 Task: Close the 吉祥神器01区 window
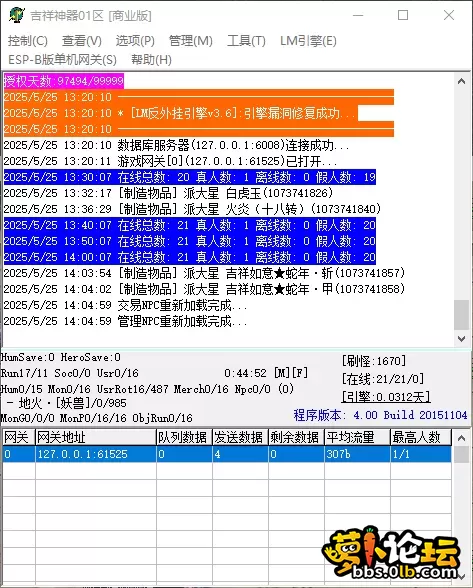(x=449, y=15)
